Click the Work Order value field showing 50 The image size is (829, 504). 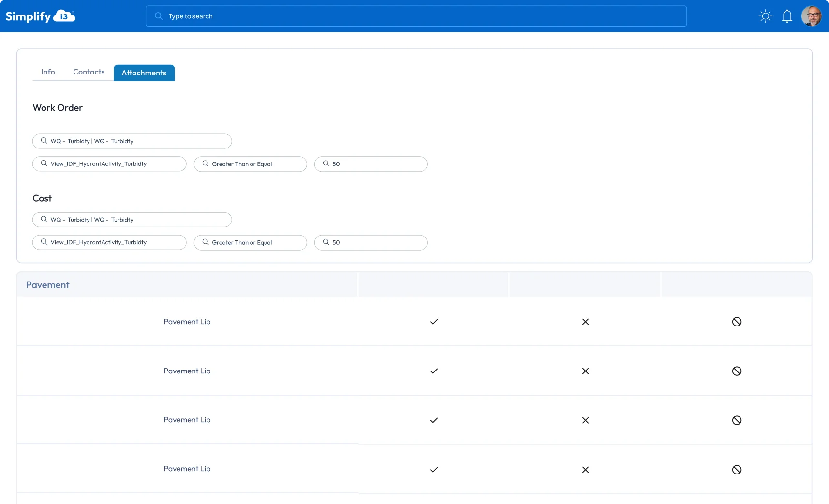[370, 164]
